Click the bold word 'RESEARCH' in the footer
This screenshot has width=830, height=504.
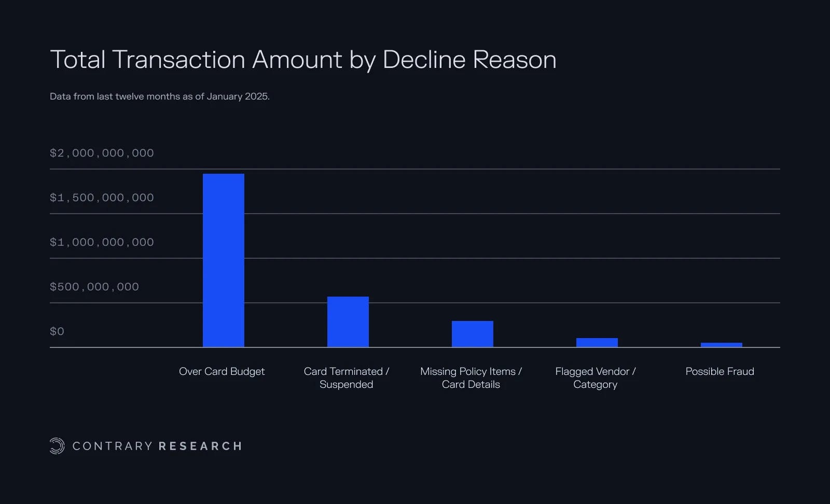coord(200,446)
